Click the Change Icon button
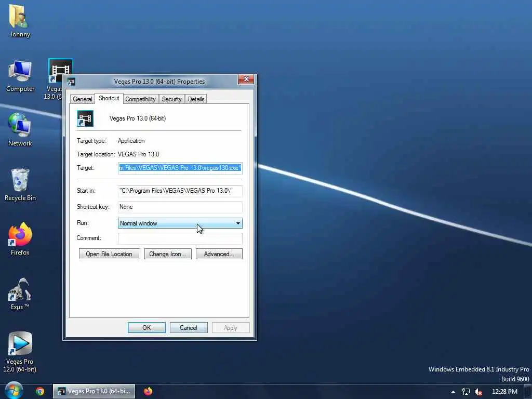The height and width of the screenshot is (399, 532). [x=168, y=254]
